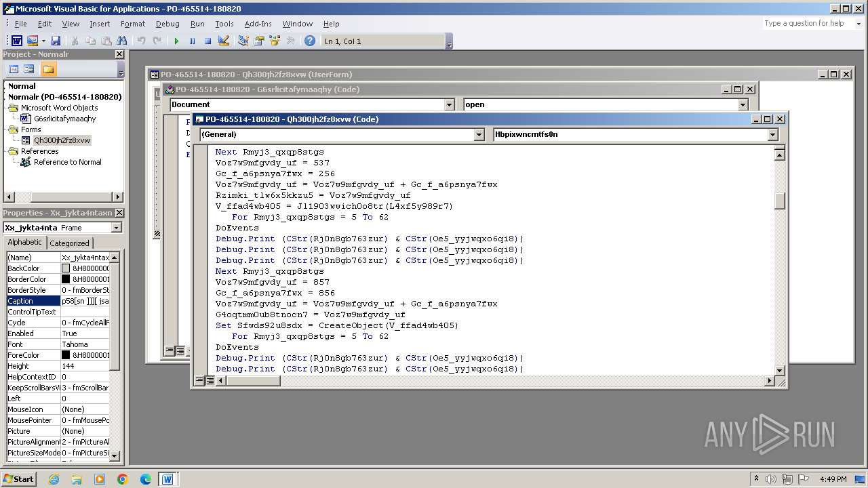Open Object Browser toolbar icon
Image resolution: width=868 pixels, height=488 pixels.
[x=275, y=41]
